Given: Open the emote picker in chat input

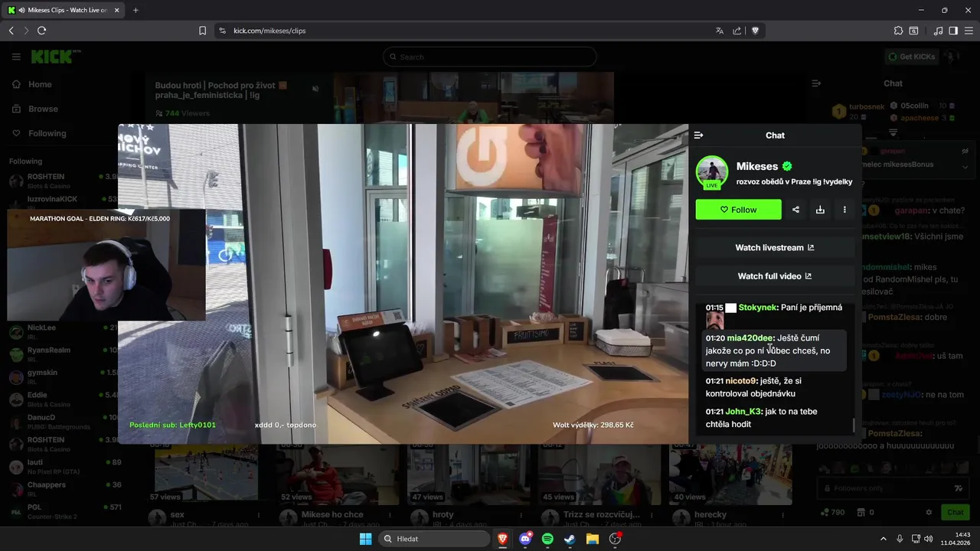Looking at the screenshot, I should coord(958,487).
